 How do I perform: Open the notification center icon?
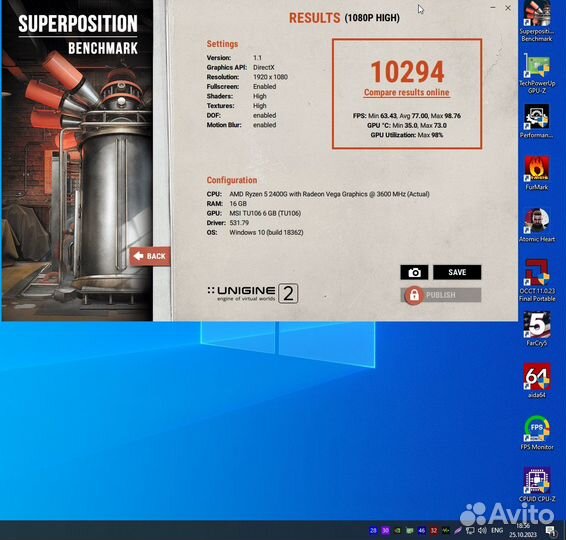tap(550, 530)
